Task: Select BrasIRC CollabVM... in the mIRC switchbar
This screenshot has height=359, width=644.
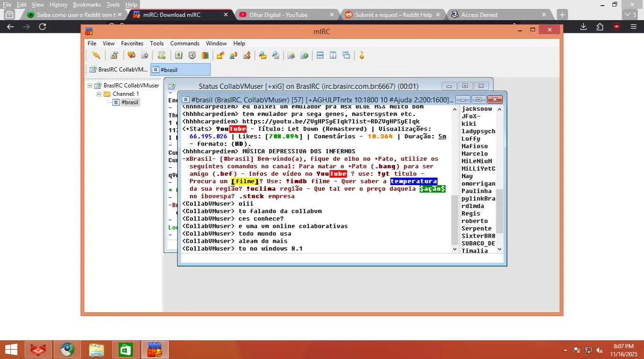Action: 118,70
